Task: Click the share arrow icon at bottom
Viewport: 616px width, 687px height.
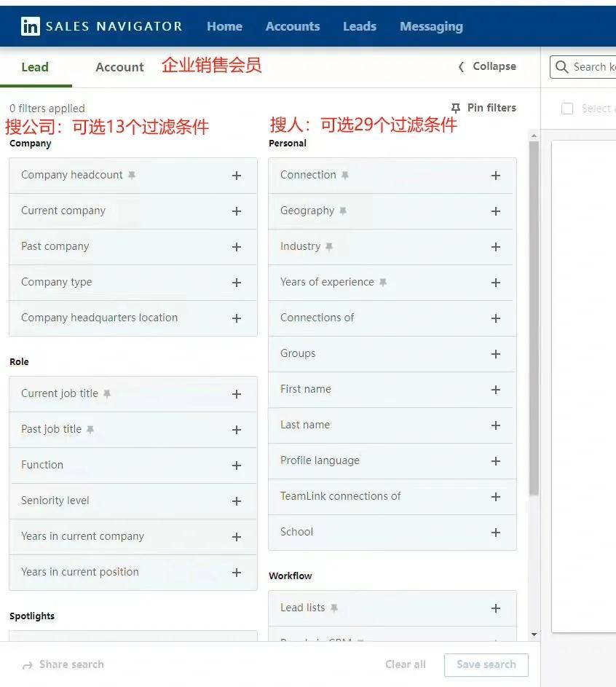Action: pos(28,666)
